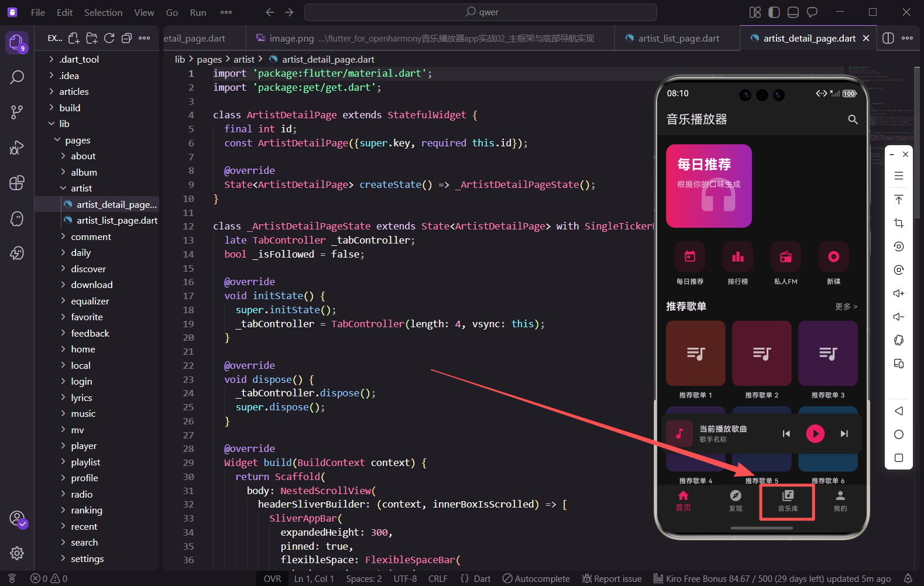The height and width of the screenshot is (586, 924).
Task: Open the Source Control view
Action: coord(17,112)
